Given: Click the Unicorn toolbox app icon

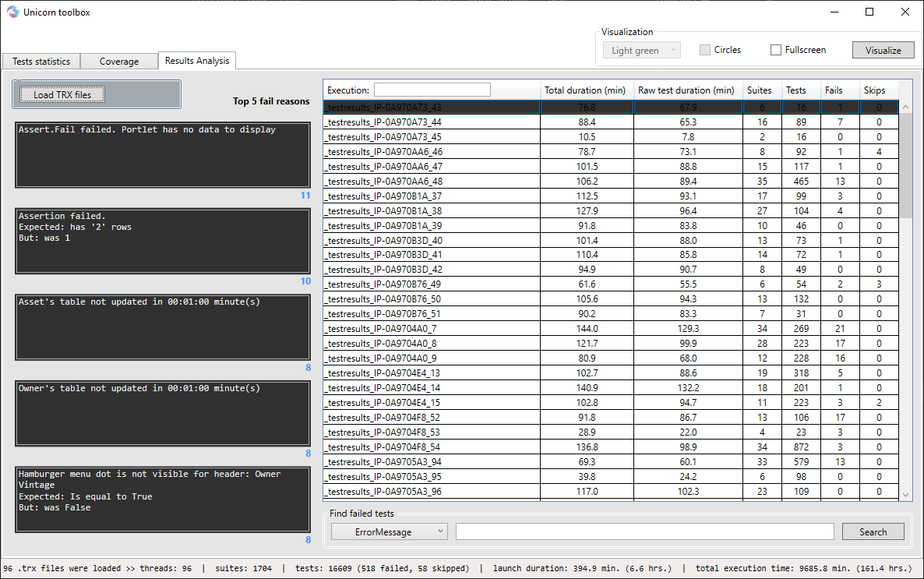Looking at the screenshot, I should click(13, 12).
